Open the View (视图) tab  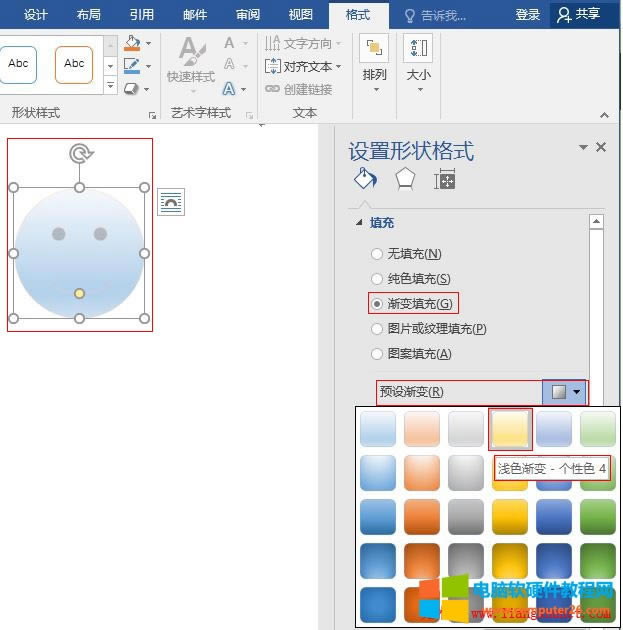coord(301,15)
